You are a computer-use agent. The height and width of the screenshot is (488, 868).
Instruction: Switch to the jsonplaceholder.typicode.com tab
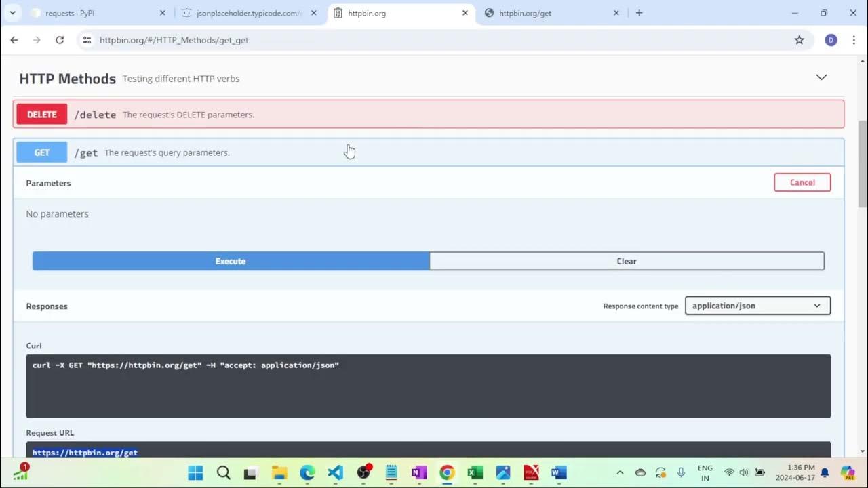coord(250,13)
